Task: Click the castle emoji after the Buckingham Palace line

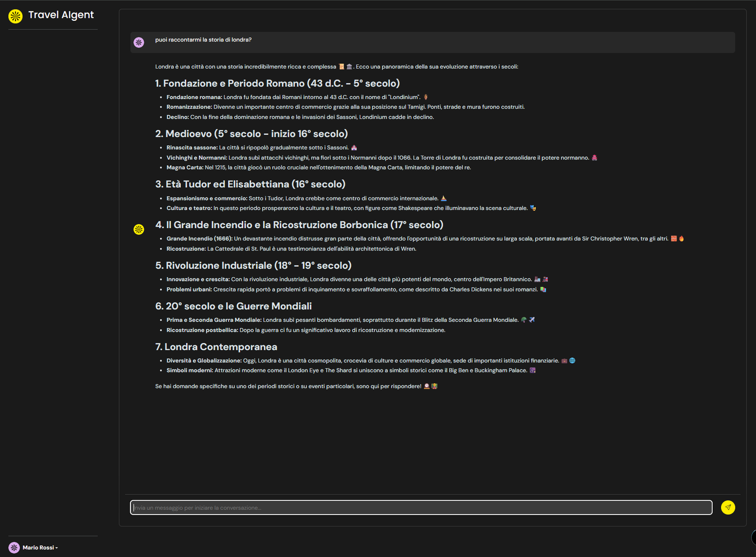Action: click(532, 370)
